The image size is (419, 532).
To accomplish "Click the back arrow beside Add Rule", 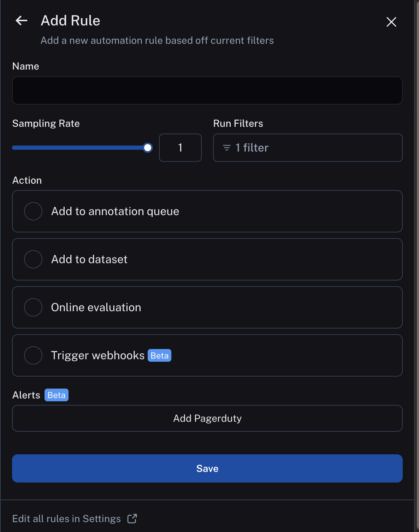I will pos(22,21).
